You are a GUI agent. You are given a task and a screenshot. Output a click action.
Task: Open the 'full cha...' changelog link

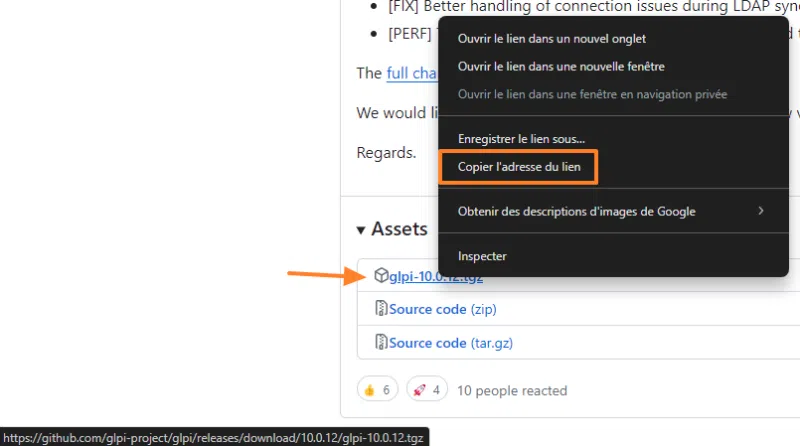point(412,73)
